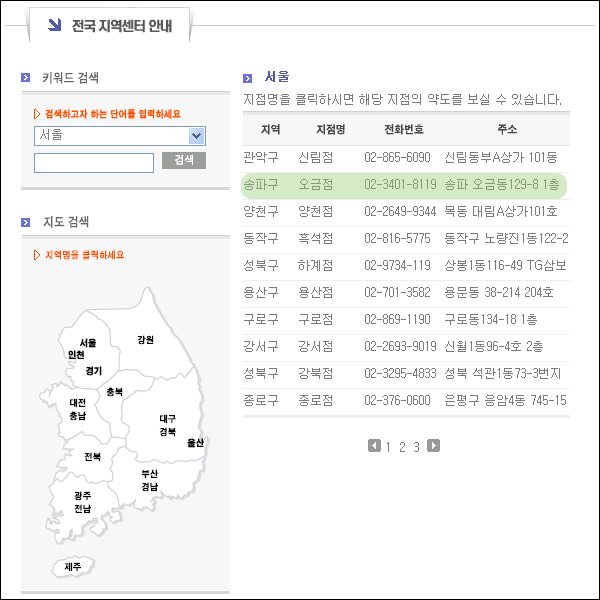600x600 pixels.
Task: Click the 동작구 district cell
Action: click(x=261, y=238)
